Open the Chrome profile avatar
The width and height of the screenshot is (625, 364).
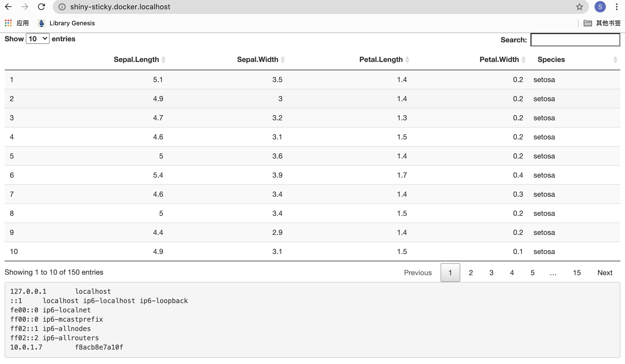[600, 7]
